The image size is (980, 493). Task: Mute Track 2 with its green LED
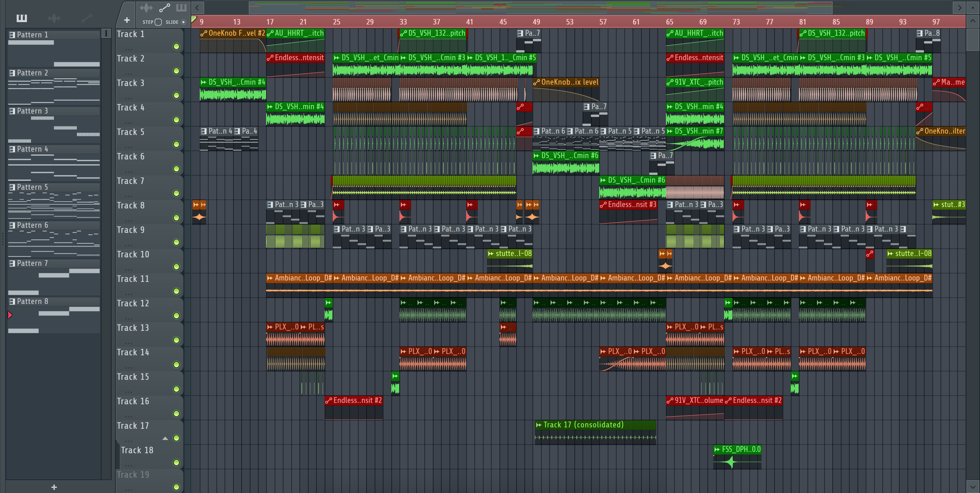176,71
